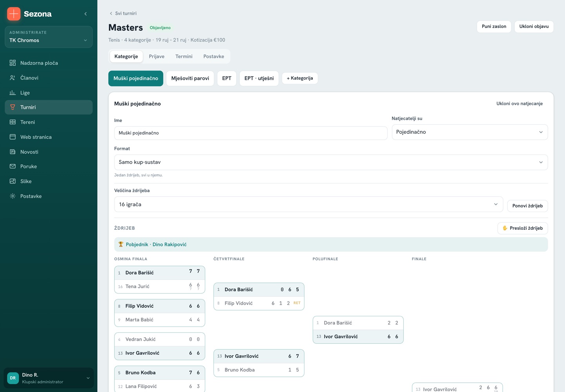
Task: Click the winner trophy icon
Action: click(x=121, y=244)
